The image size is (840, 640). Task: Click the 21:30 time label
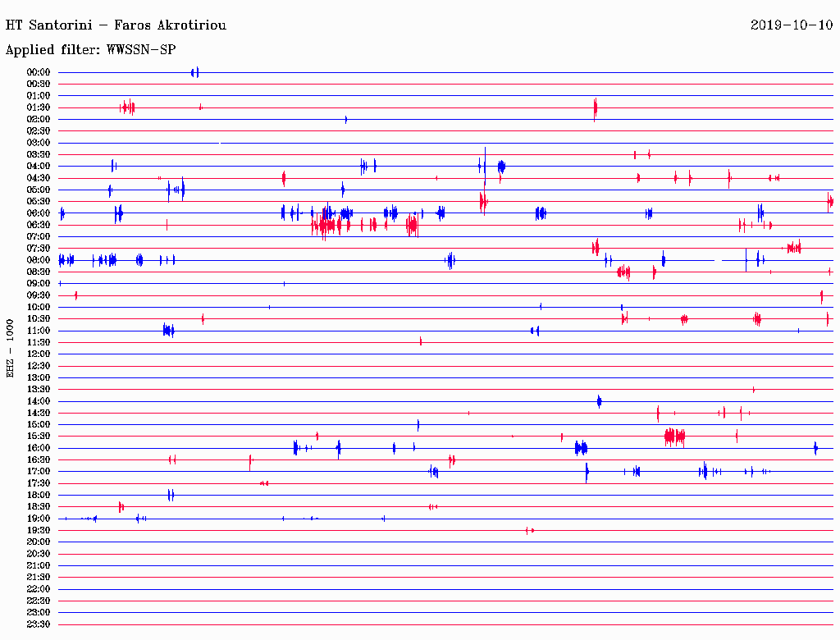click(39, 578)
